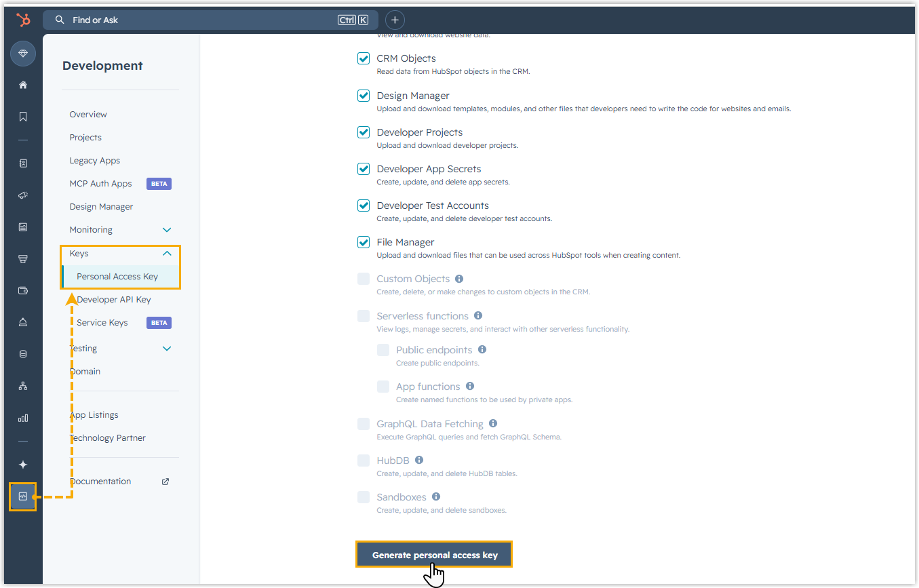Select Personal Access Key menu item
919x588 pixels.
click(117, 277)
